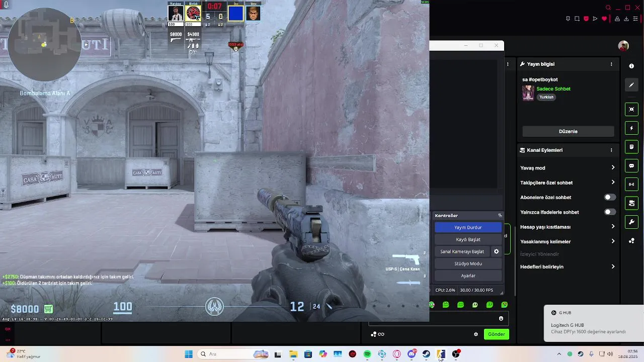
Task: Open weather widget showing Hafif yağmur
Action: point(23,354)
